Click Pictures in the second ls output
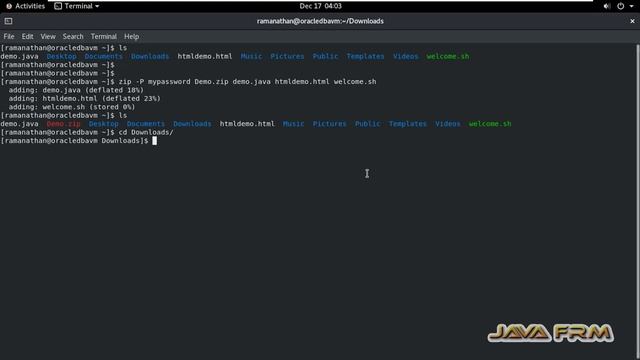This screenshot has width=640, height=360. (x=329, y=124)
